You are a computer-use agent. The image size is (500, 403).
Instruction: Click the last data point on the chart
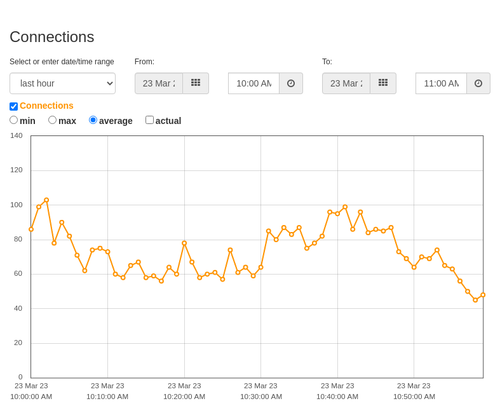click(x=483, y=295)
